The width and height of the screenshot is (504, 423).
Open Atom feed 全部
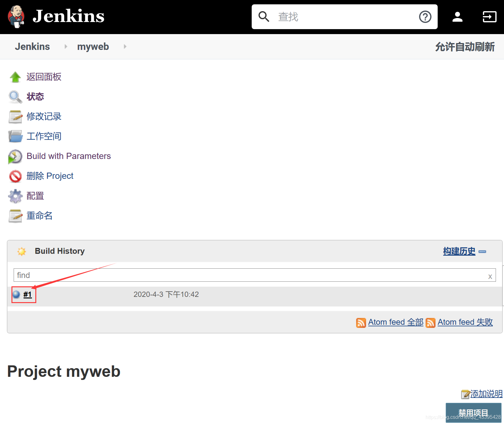pos(396,322)
